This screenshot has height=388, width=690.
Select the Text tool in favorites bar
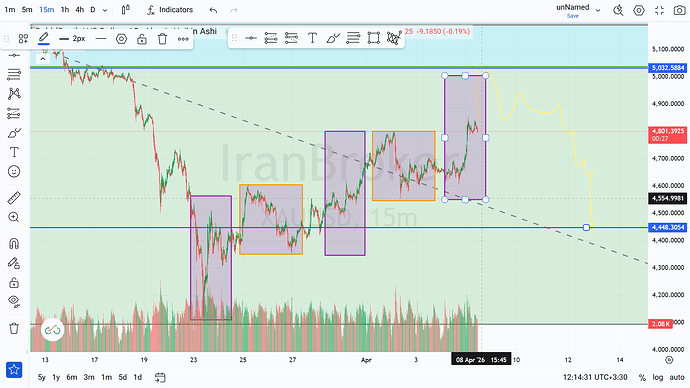(x=312, y=38)
